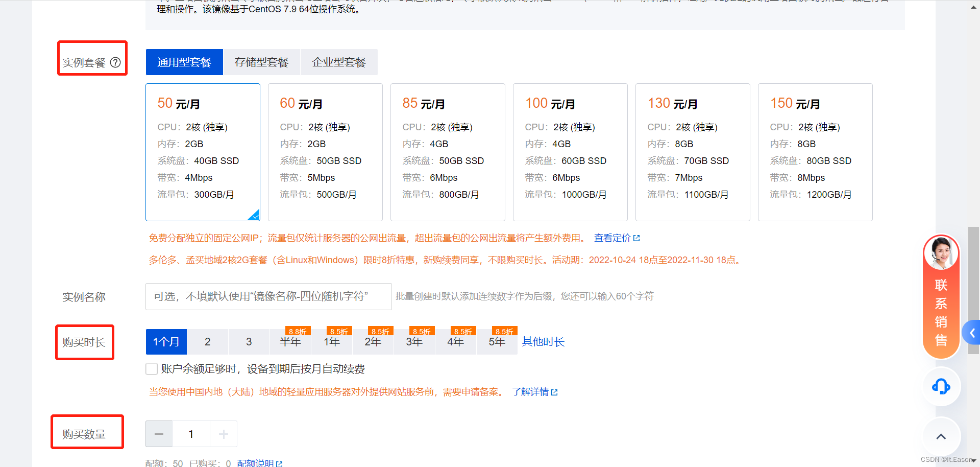Select the 1个月 purchase duration
The image size is (980, 467).
[166, 342]
